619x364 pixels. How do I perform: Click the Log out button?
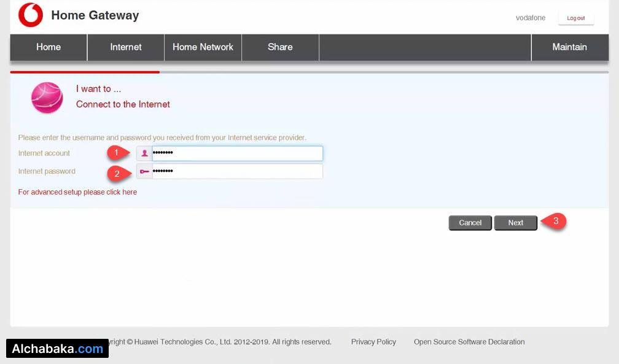click(575, 18)
